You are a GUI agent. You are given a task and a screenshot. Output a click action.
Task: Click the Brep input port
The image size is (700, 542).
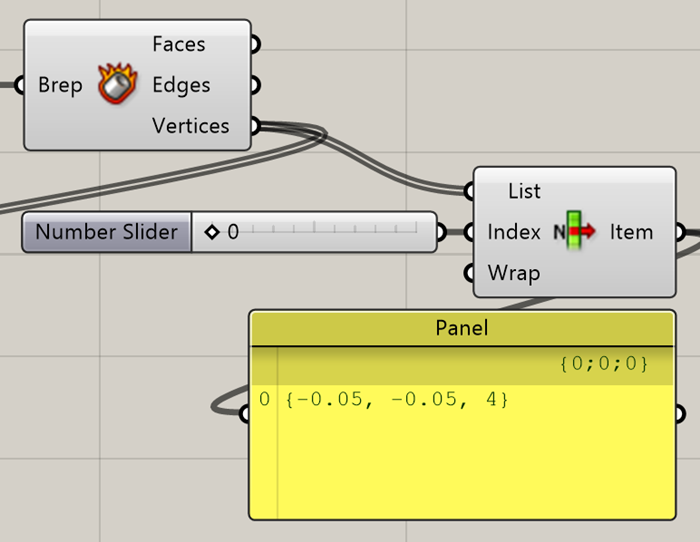[x=22, y=85]
